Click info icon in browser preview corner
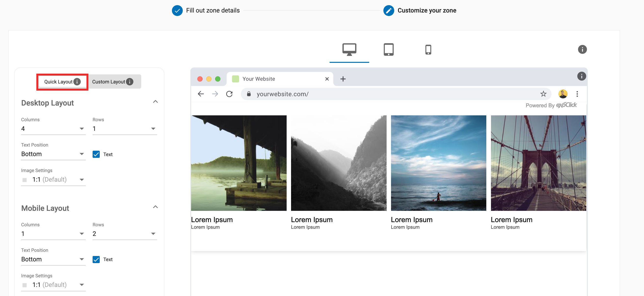This screenshot has width=644, height=296. click(581, 76)
